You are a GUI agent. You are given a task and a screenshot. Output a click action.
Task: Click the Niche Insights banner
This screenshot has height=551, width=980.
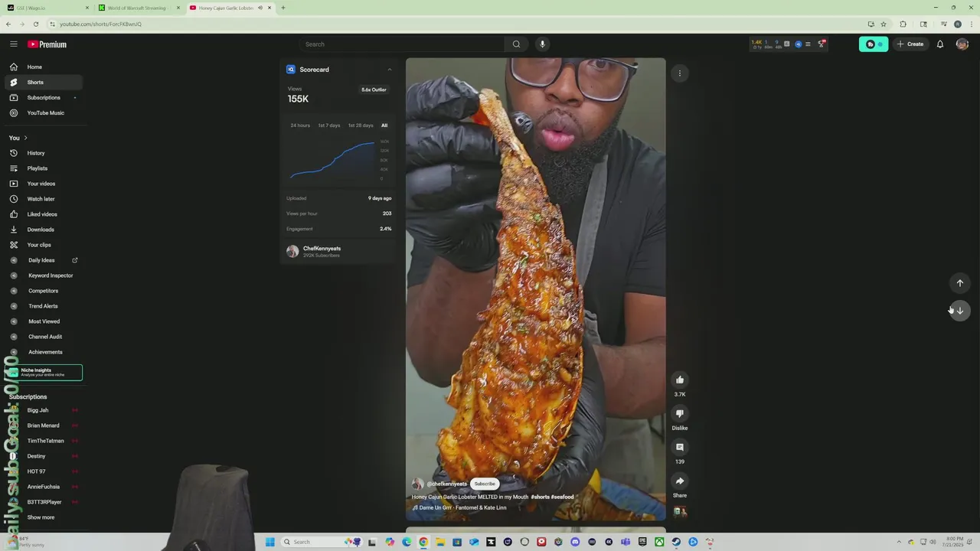coord(44,373)
